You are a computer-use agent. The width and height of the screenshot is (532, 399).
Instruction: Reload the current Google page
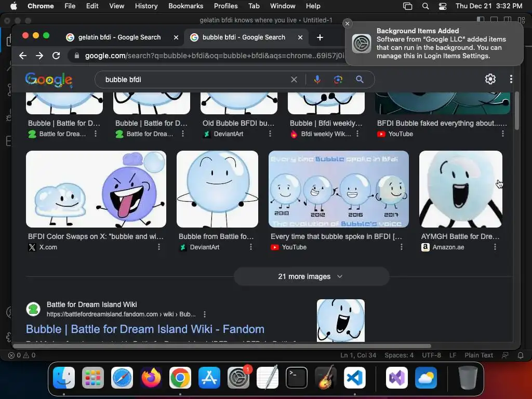tap(56, 56)
